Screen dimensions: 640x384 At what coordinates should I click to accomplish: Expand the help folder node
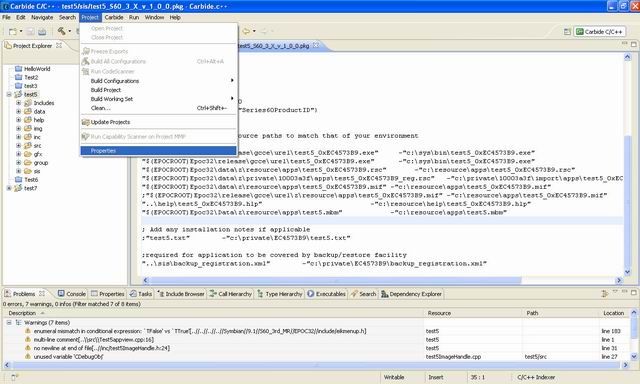pos(18,120)
